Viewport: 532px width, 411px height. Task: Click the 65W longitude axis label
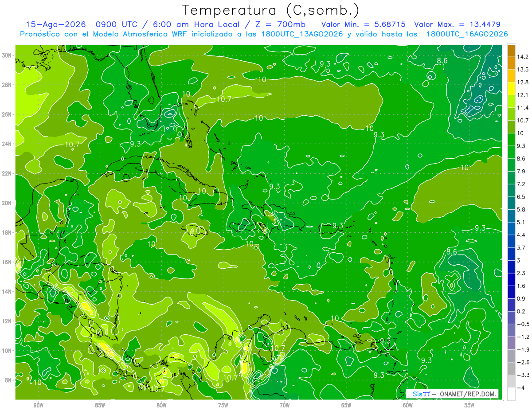point(346,405)
